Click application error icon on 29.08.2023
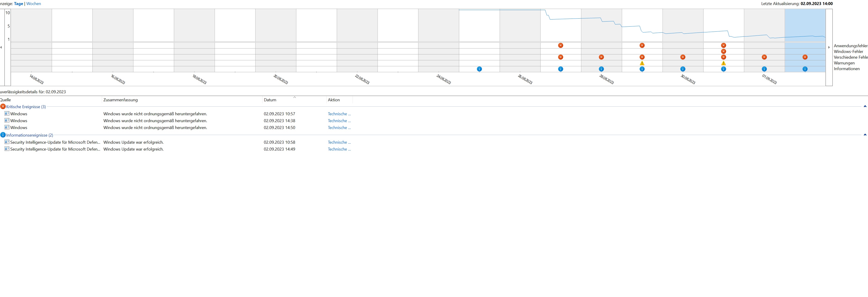This screenshot has height=297, width=868. 642,45
